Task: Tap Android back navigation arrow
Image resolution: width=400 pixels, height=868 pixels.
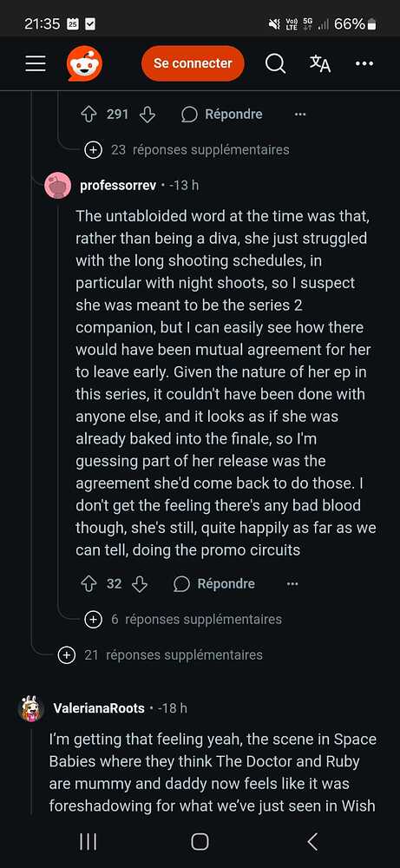Action: coord(312,841)
